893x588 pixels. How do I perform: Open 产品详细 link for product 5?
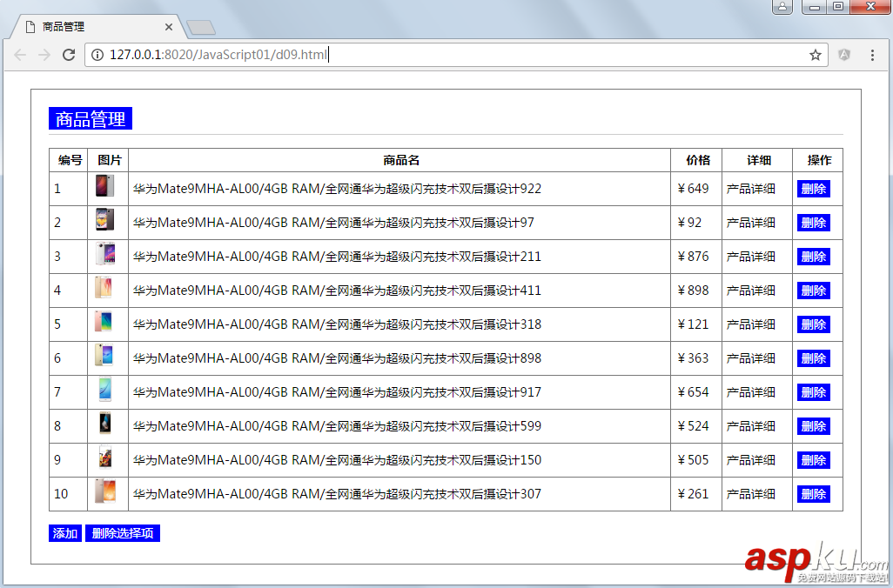750,324
